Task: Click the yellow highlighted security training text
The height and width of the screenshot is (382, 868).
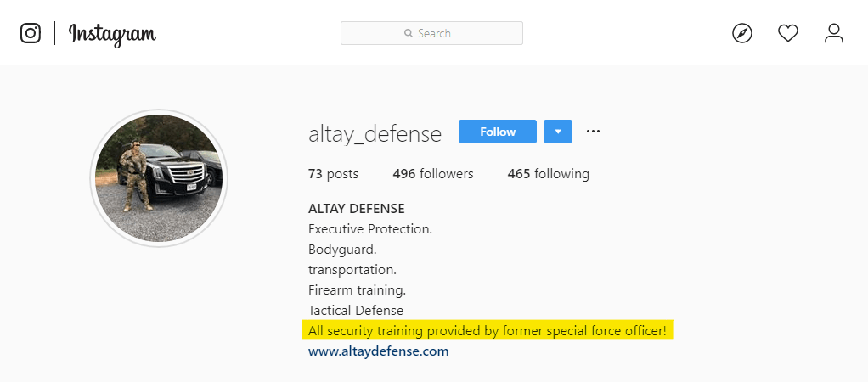Action: [488, 331]
